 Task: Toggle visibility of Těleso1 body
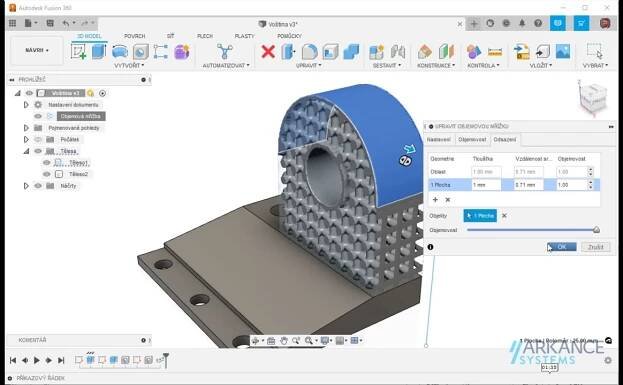pyautogui.click(x=46, y=163)
